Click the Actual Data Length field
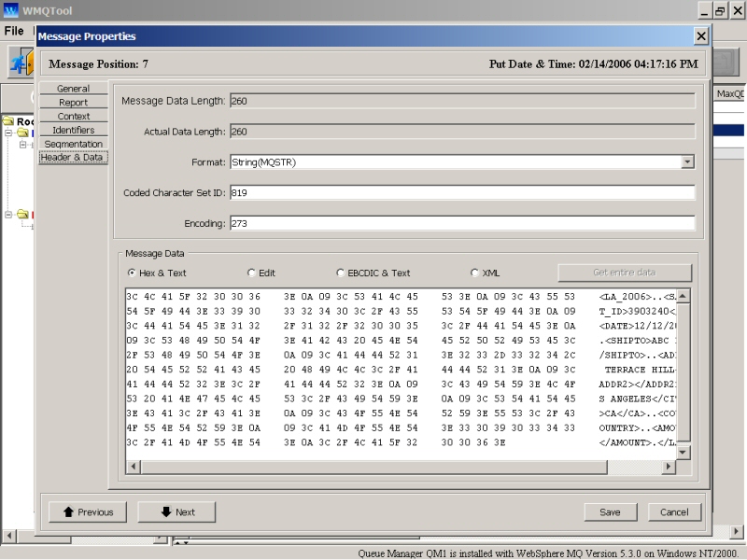Screen dimensions: 747x560 pyautogui.click(x=462, y=132)
